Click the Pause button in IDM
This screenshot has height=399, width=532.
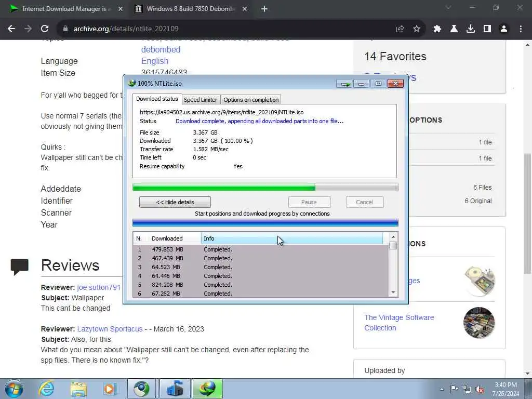click(x=309, y=202)
